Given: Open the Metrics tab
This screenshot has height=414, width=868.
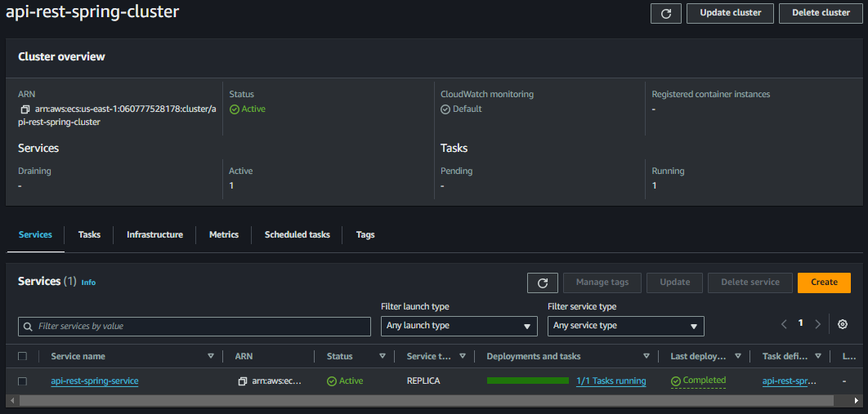Looking at the screenshot, I should pos(224,235).
